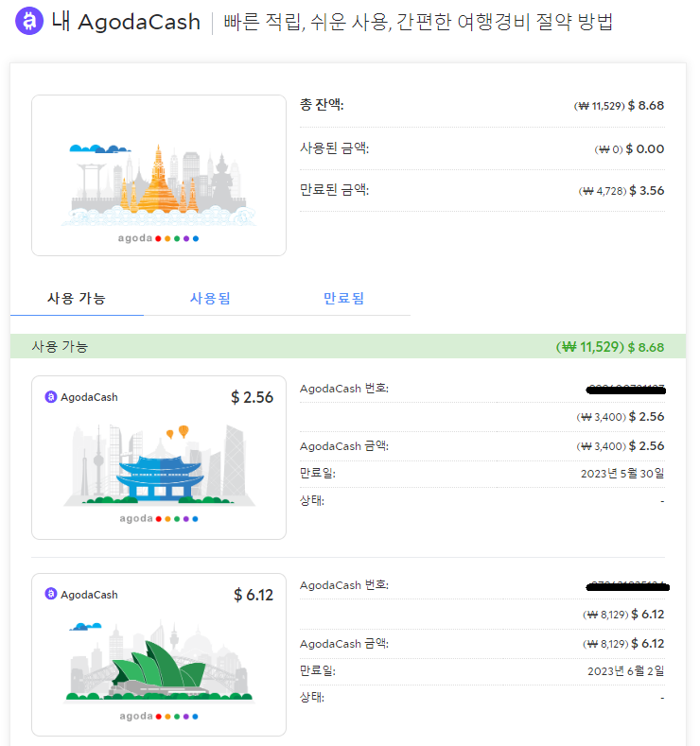The image size is (700, 746).
Task: Click redacted AgodaCash 번호 for $ 6.12 card
Action: 627,587
